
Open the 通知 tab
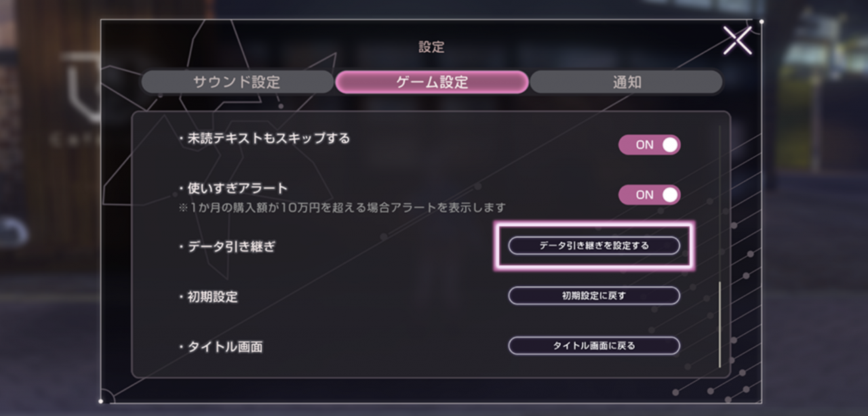[x=627, y=82]
